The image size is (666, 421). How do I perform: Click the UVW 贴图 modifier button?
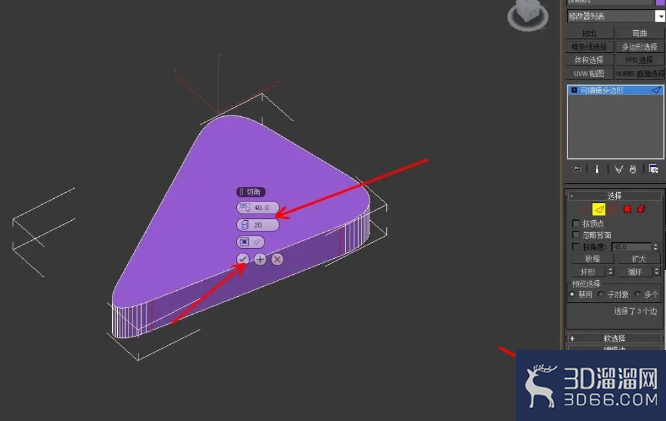[x=589, y=73]
